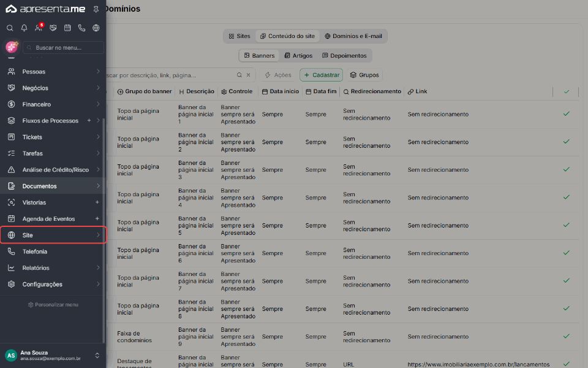Toggle active check for Banner da página inicial 1
This screenshot has width=588, height=368.
(566, 114)
